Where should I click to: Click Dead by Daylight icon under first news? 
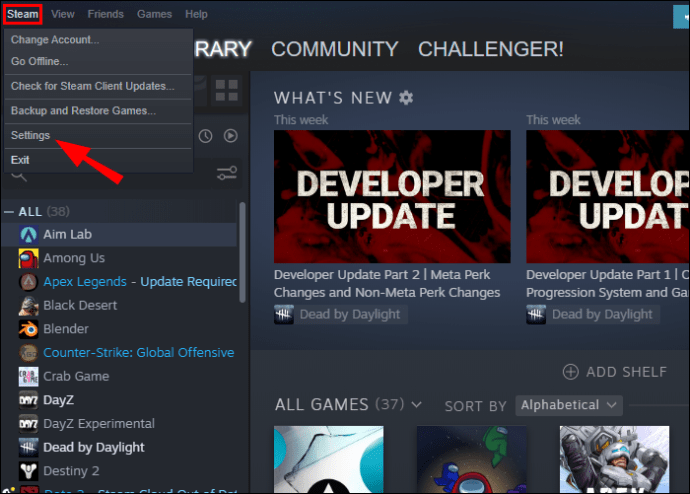[285, 314]
